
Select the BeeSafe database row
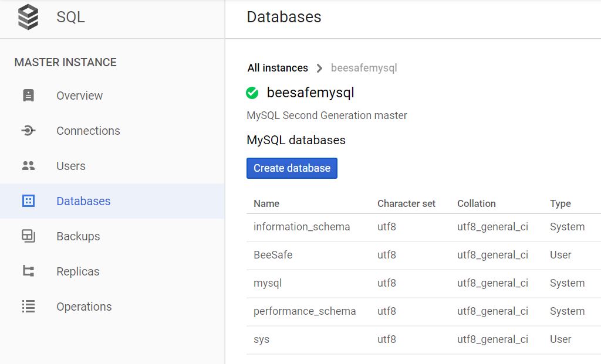[273, 255]
